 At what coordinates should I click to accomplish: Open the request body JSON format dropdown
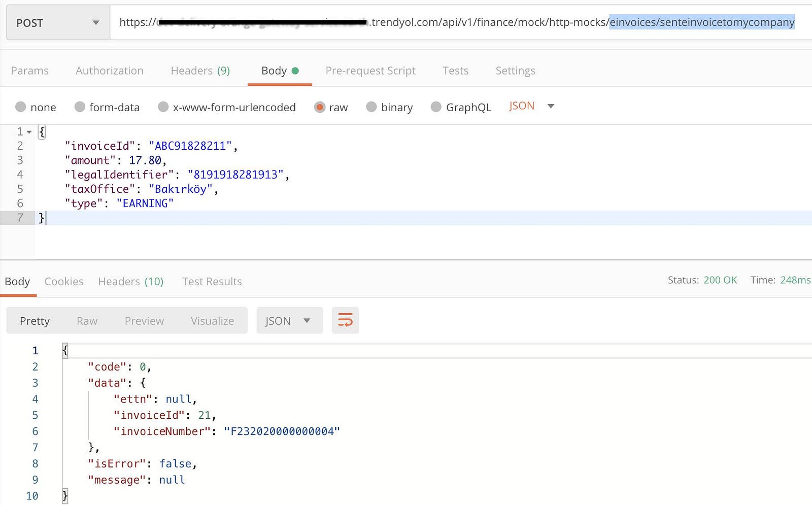coord(531,106)
